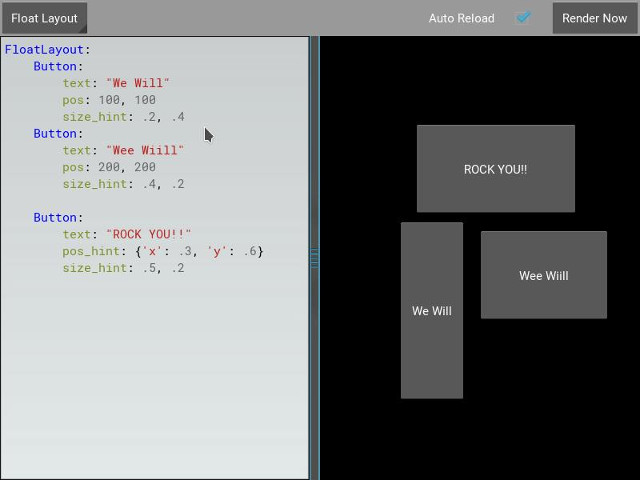
Task: Click the pos: 100, 100 code line
Action: click(108, 100)
